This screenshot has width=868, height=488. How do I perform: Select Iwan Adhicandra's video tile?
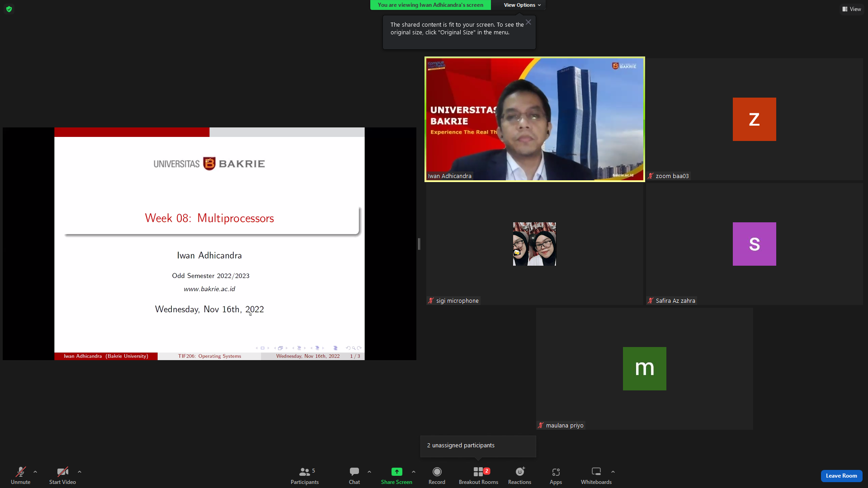pos(535,119)
